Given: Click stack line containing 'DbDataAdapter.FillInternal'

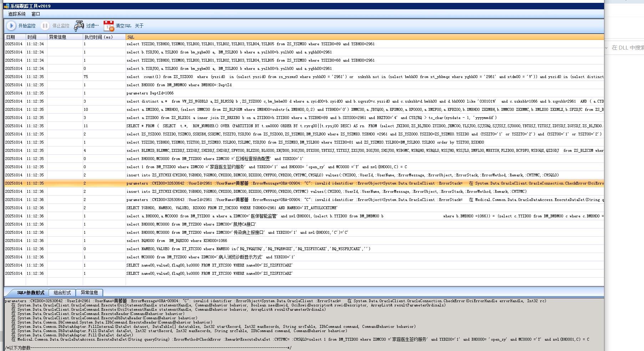Looking at the screenshot, I should (x=213, y=326).
